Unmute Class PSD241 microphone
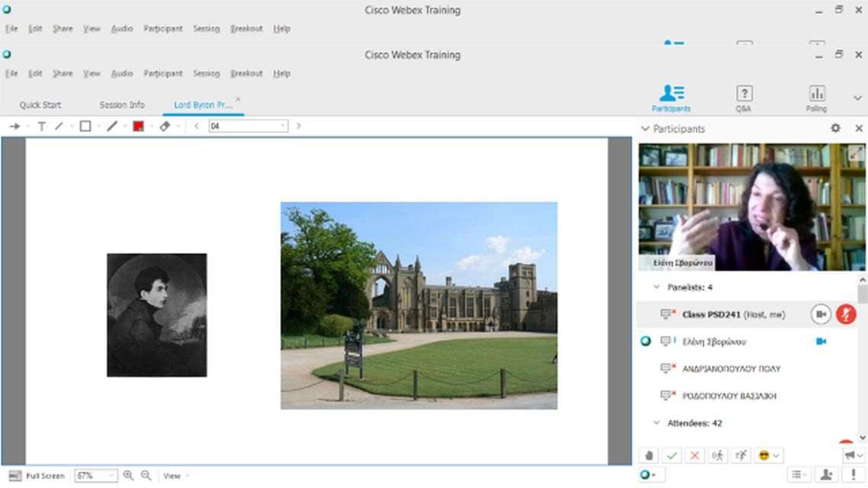Screen dimensions: 868x488 (846, 314)
